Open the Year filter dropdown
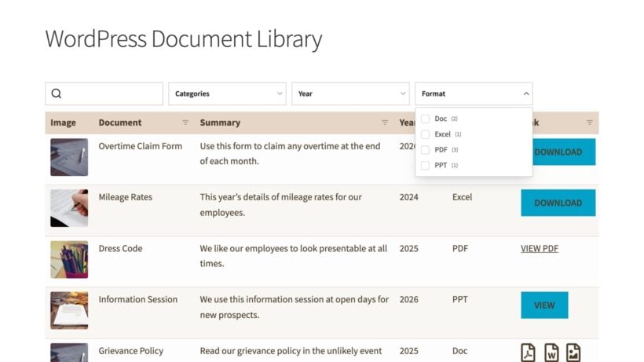Viewport: 644px width, 362px height. tap(350, 93)
